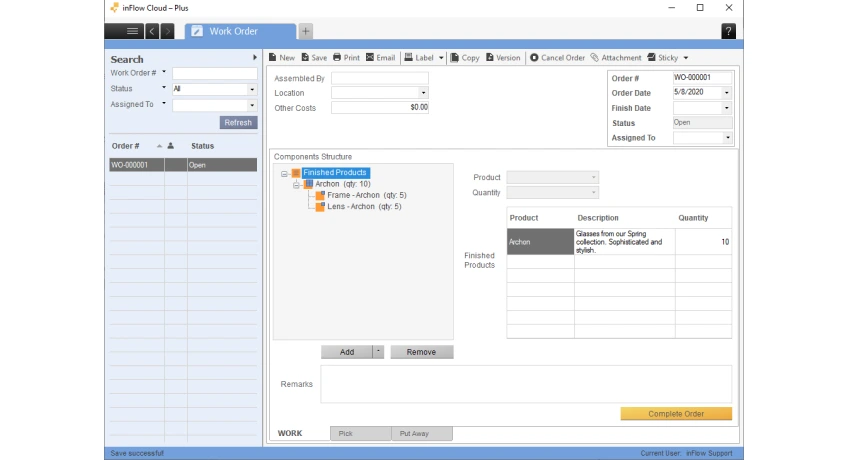The image size is (847, 460).
Task: Expand the Label dropdown arrow
Action: (441, 58)
